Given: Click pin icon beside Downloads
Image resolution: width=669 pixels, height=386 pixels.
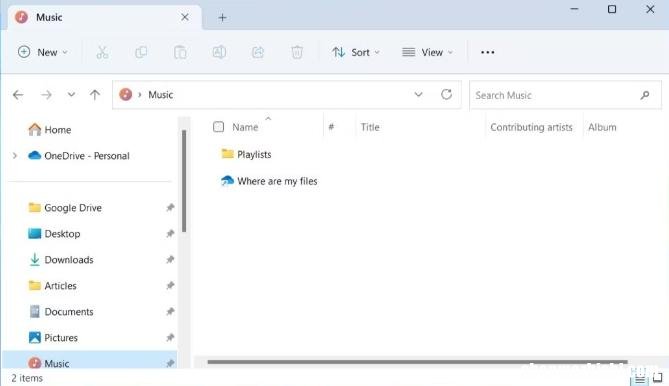Looking at the screenshot, I should (170, 260).
